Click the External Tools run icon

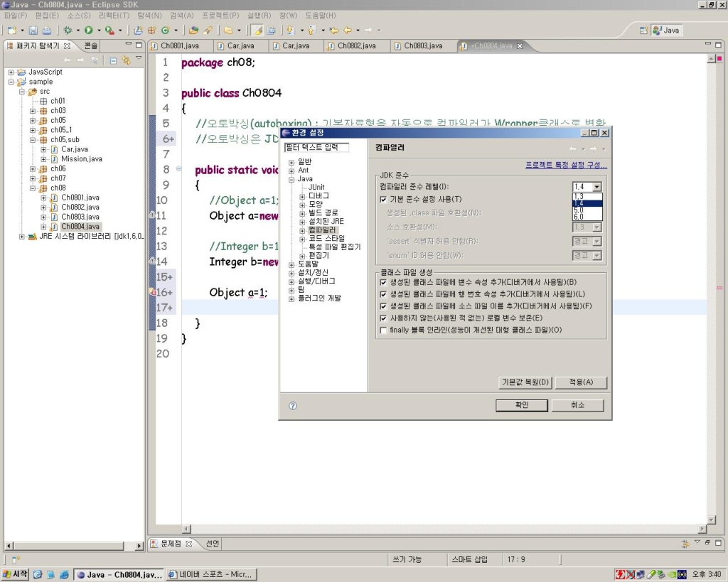pos(109,30)
